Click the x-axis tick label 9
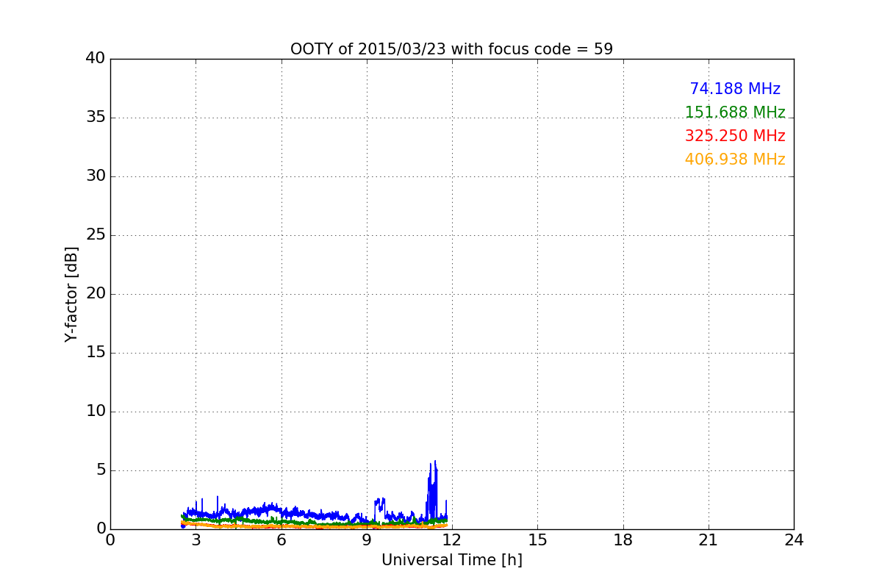 367,540
